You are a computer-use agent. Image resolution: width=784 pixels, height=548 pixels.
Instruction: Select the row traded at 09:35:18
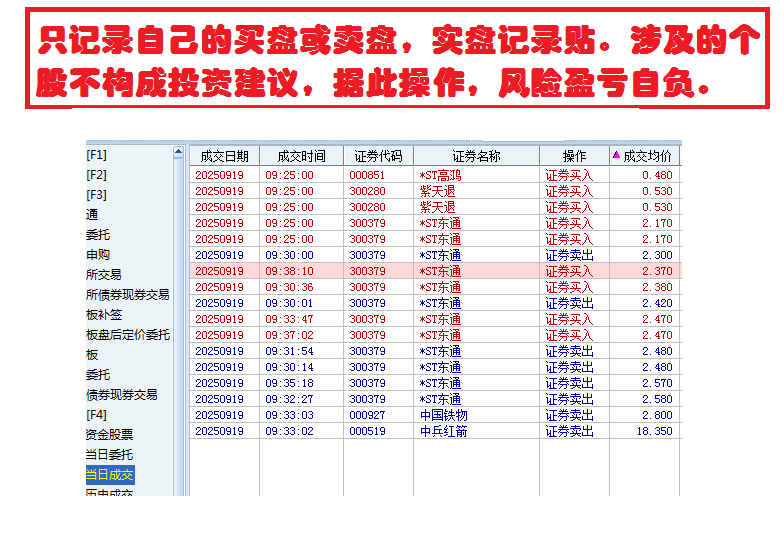pyautogui.click(x=435, y=383)
